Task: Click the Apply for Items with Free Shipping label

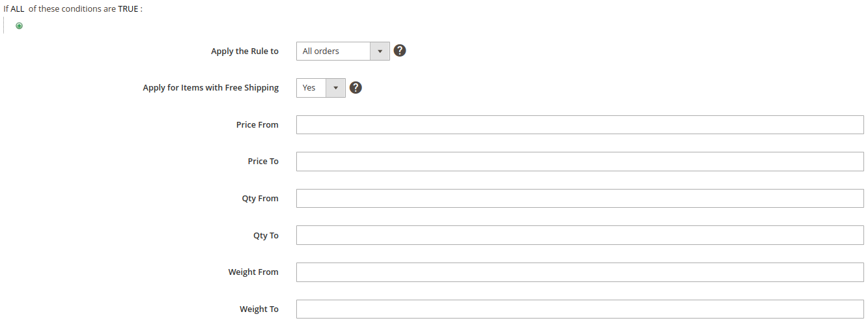Action: click(211, 88)
